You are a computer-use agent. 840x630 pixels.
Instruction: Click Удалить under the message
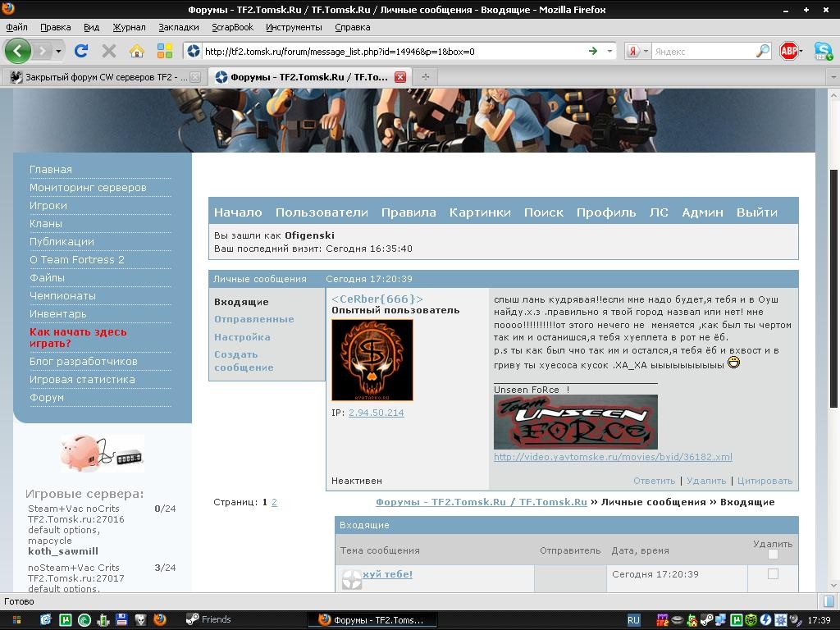click(x=706, y=481)
